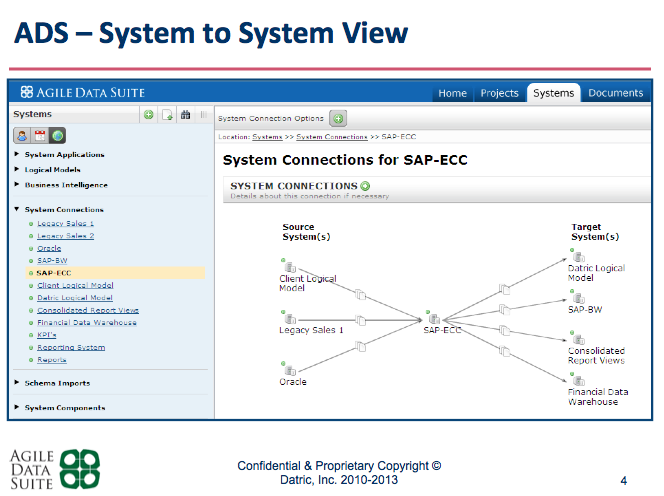Open the KPI's link
This screenshot has height=496, width=664.
pyautogui.click(x=47, y=335)
